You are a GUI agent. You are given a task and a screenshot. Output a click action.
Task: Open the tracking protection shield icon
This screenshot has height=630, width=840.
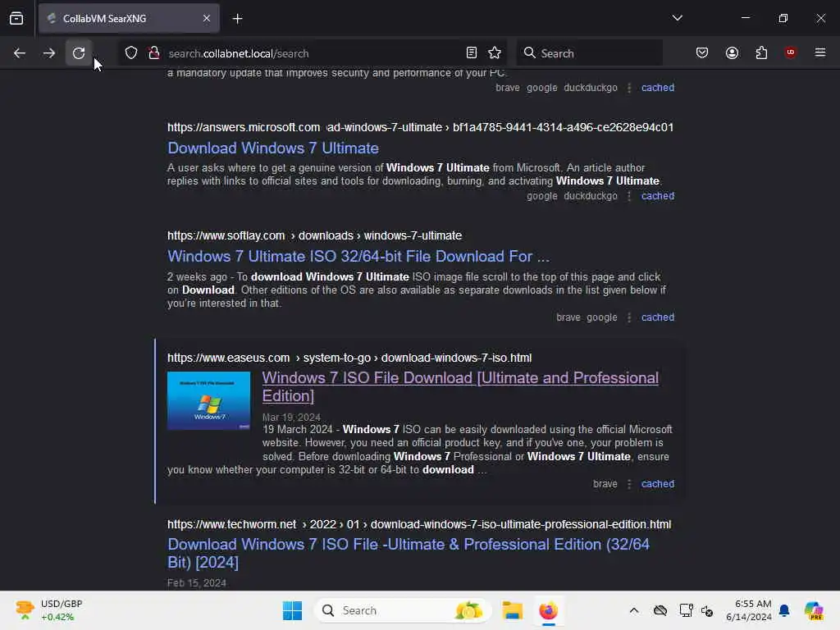[x=131, y=52]
